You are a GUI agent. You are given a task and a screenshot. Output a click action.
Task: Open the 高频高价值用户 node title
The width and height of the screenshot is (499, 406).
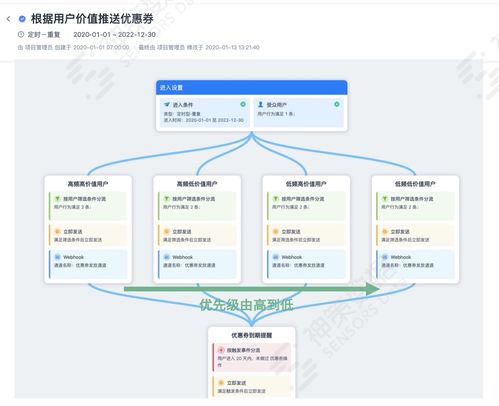tap(88, 184)
